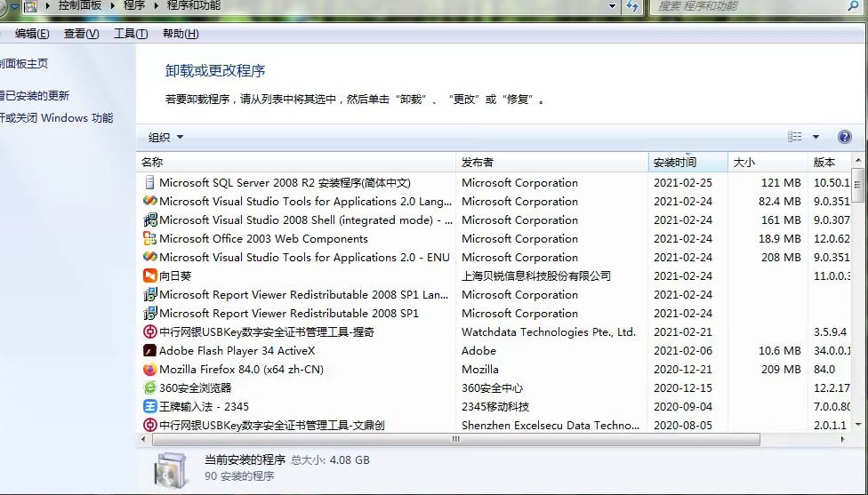This screenshot has width=868, height=495.
Task: Open the installed updates link in sidebar
Action: click(x=35, y=96)
